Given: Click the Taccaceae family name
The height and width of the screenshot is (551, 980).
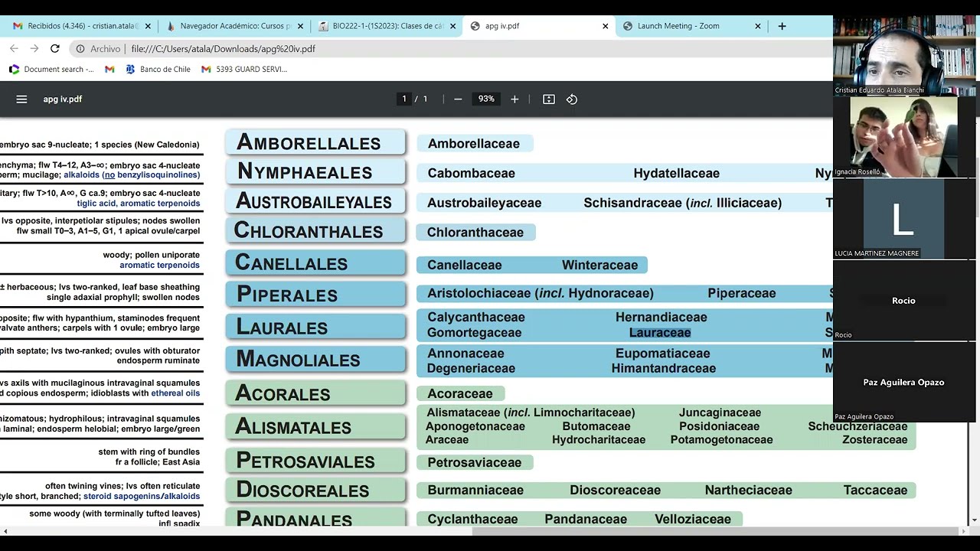Looking at the screenshot, I should pos(875,490).
